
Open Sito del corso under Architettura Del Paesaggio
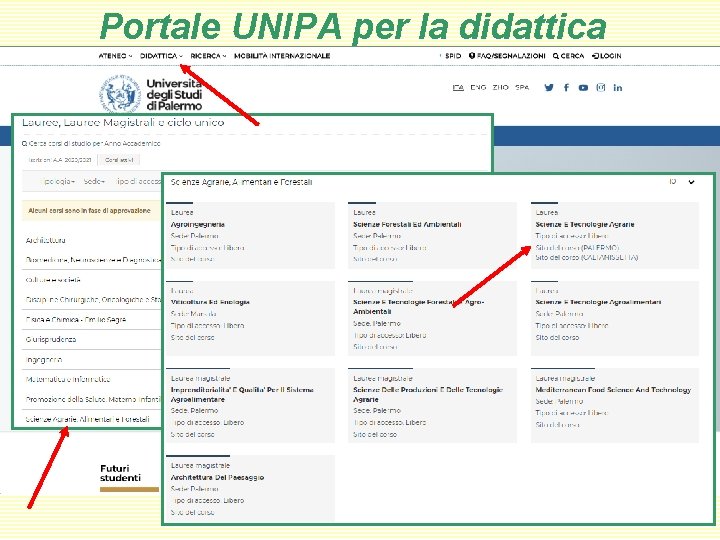[192, 512]
